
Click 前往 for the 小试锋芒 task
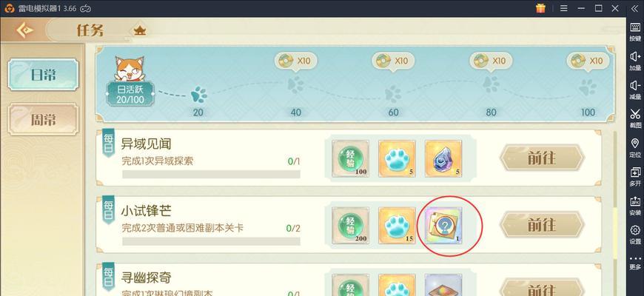(x=542, y=225)
